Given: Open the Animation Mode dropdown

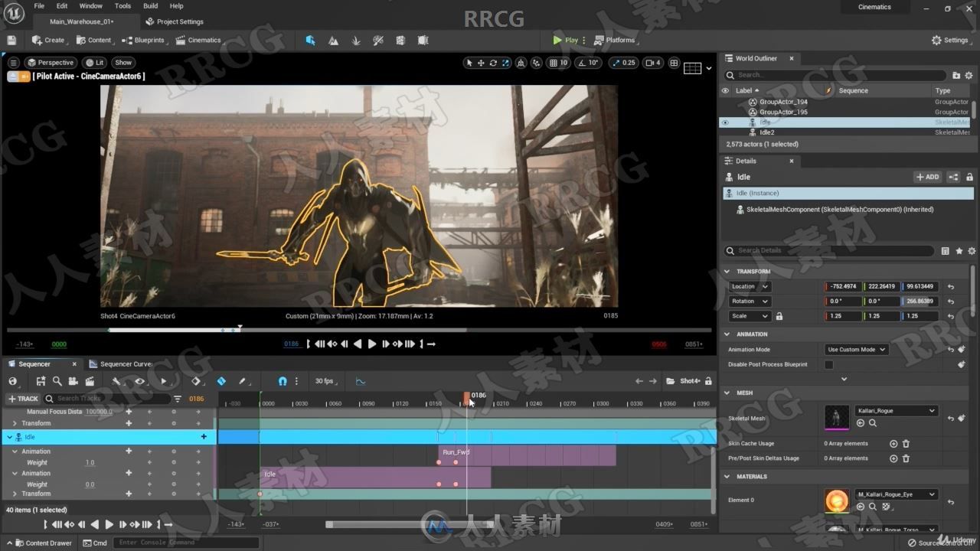Looking at the screenshot, I should click(x=856, y=349).
